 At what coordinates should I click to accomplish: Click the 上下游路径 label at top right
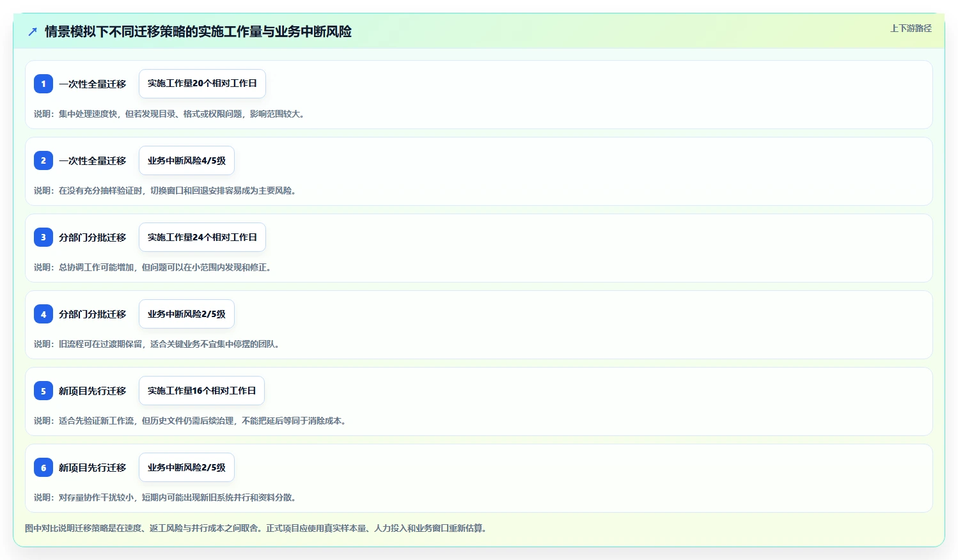tap(911, 28)
